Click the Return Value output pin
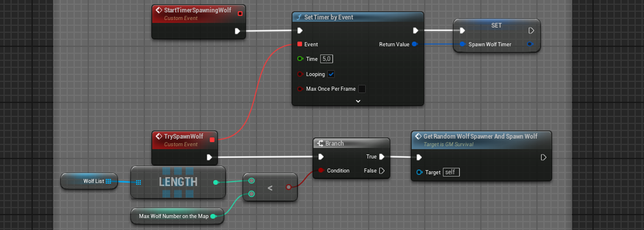The image size is (644, 230). 414,44
